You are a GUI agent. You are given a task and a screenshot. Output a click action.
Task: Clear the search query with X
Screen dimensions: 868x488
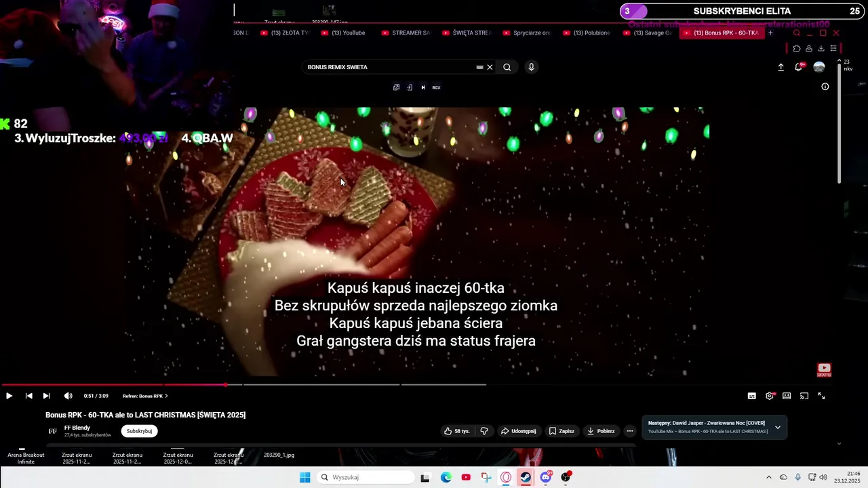coord(490,67)
